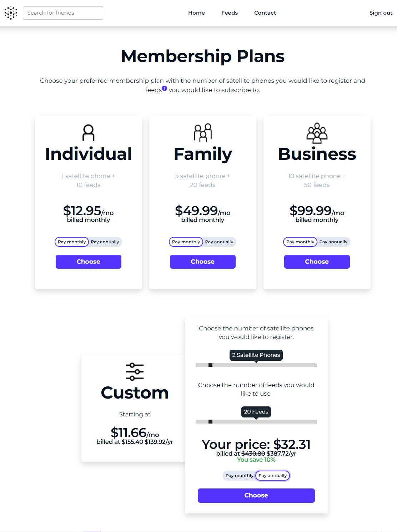Go to the Feeds page
397x532 pixels.
[x=230, y=13]
